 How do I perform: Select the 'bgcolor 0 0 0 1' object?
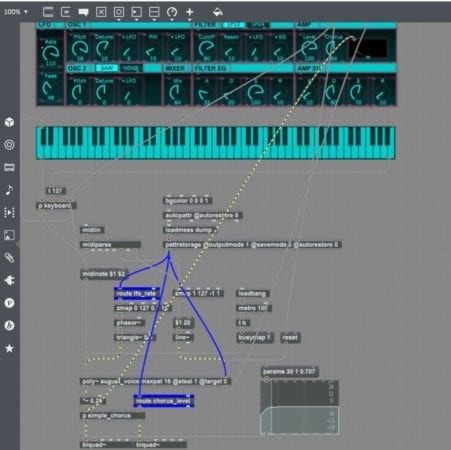pos(188,201)
